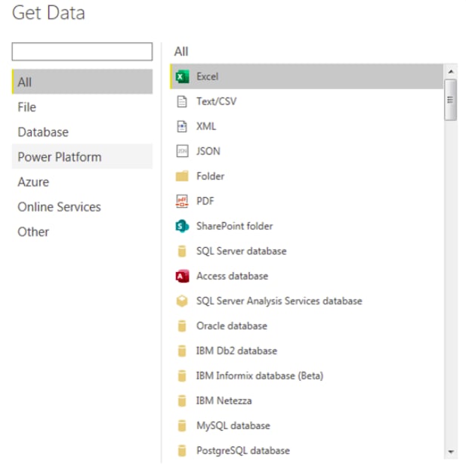This screenshot has height=476, width=466.
Task: Click the vertical scrollbar thumb
Action: pos(451,100)
